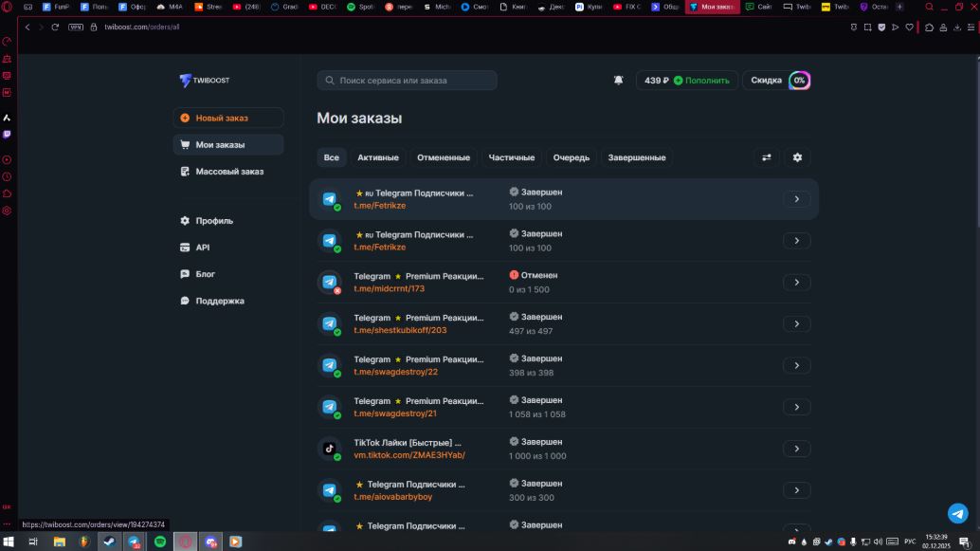Open "Массовый заказ" in sidebar
The height and width of the screenshot is (551, 980).
coord(228,172)
